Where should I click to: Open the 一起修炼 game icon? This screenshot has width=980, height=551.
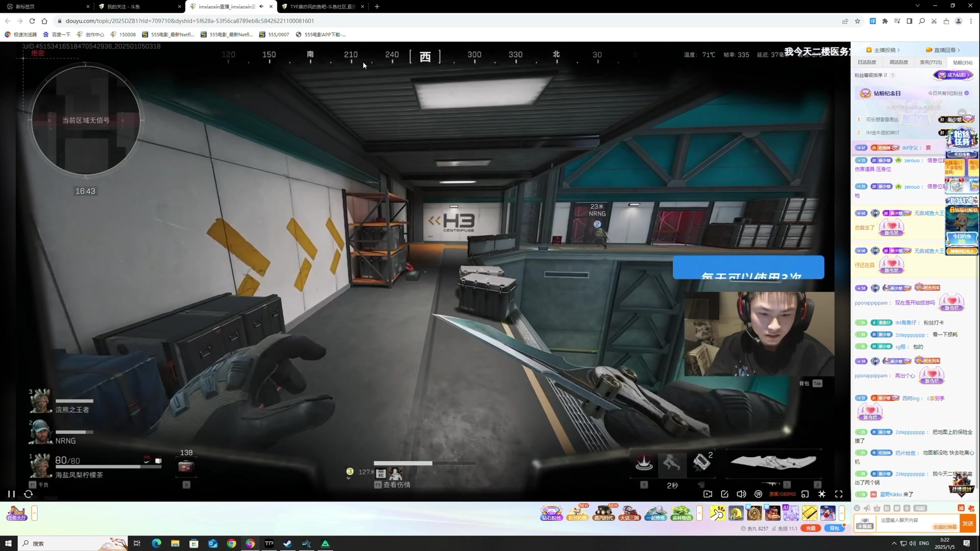(655, 513)
